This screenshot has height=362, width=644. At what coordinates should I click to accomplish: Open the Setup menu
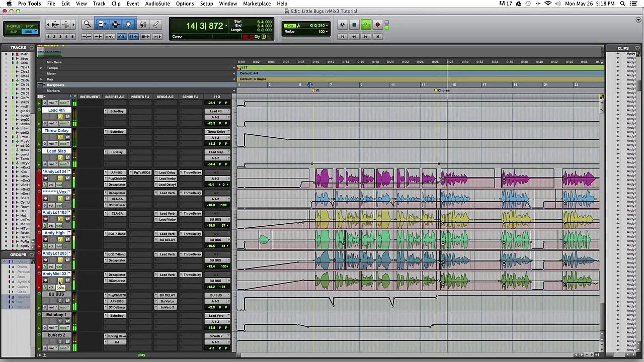pos(206,4)
